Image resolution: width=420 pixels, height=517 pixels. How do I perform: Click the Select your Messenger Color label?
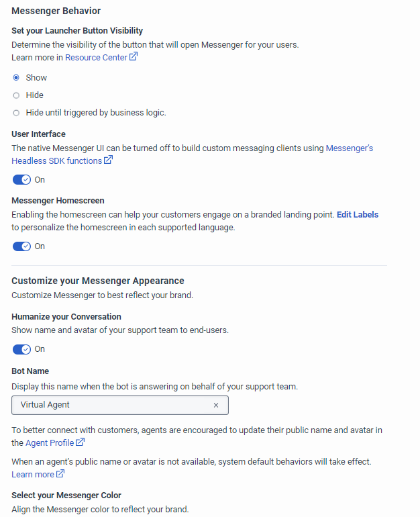[66, 496]
